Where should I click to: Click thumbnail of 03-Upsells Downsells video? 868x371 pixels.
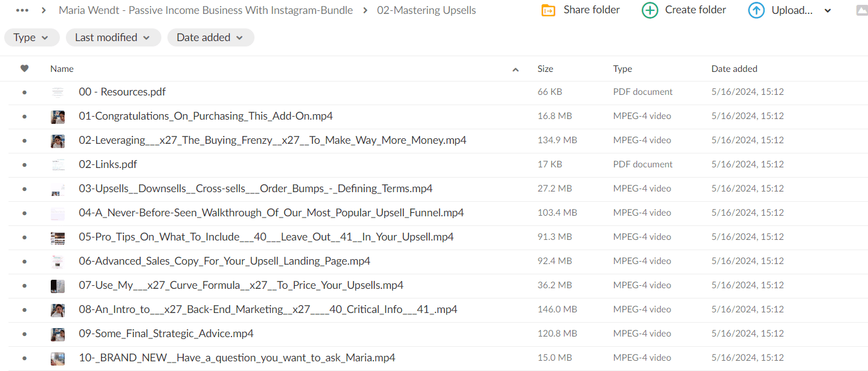coord(57,189)
